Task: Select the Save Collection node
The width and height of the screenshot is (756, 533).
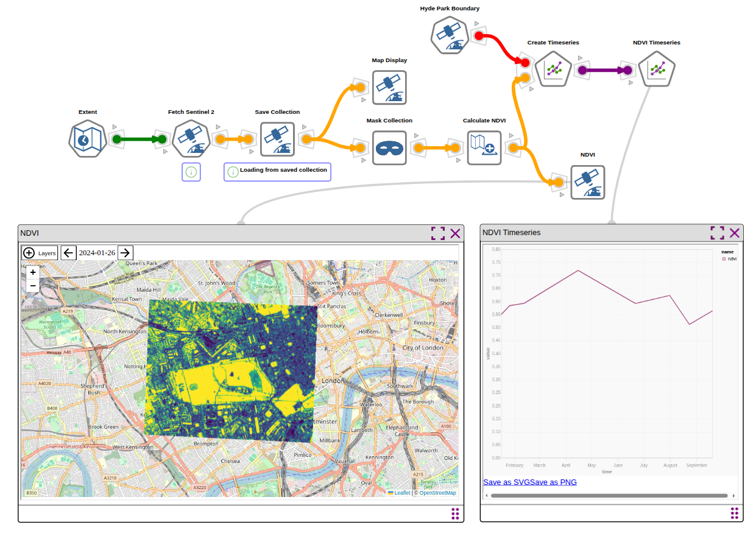Action: tap(278, 139)
